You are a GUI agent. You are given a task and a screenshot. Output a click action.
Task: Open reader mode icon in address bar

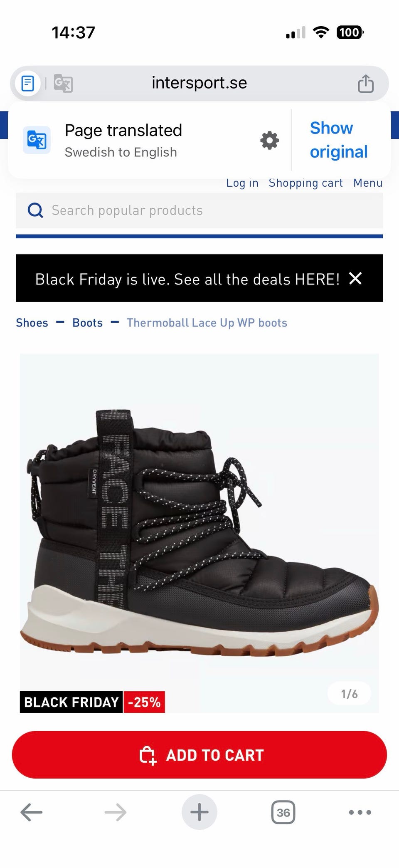pyautogui.click(x=28, y=84)
